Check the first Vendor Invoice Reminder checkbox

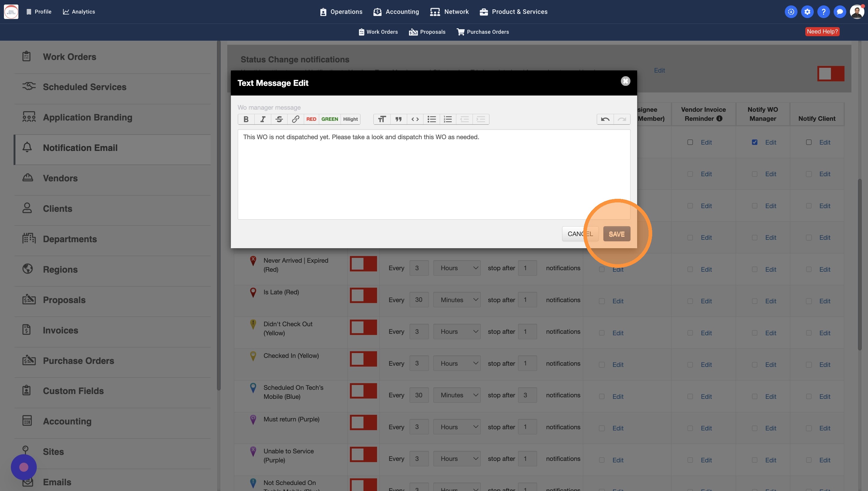[690, 142]
